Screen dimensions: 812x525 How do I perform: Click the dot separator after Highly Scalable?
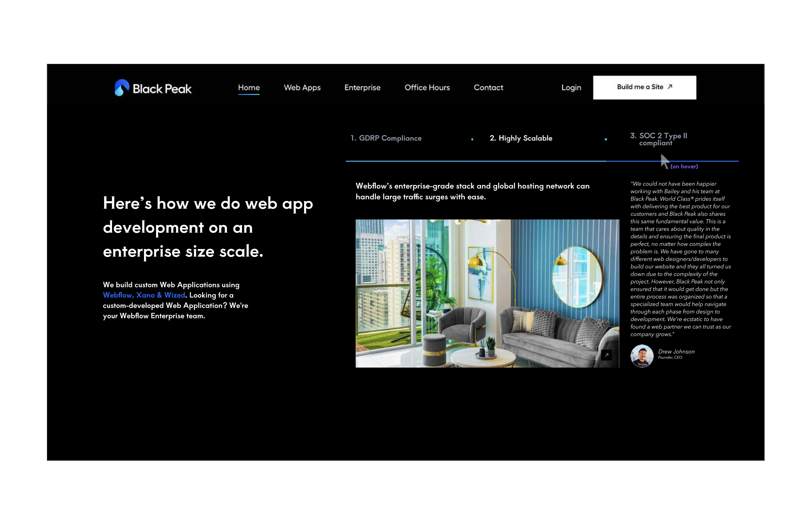[606, 139]
